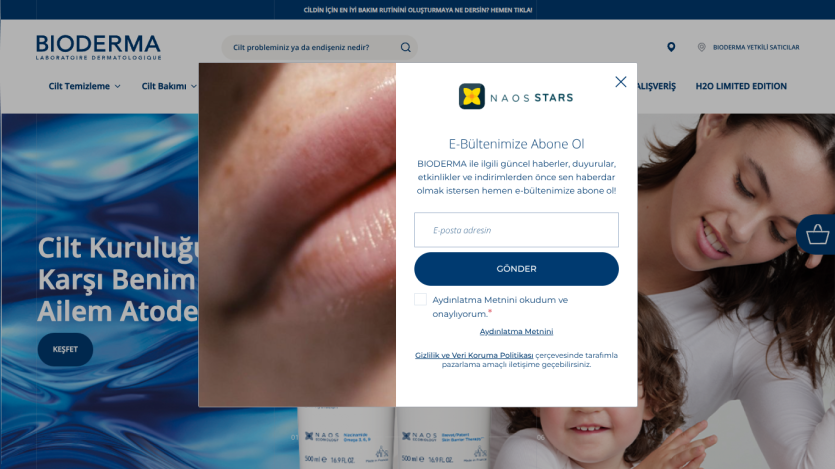Click the E-Bültenimize Abone Ol heading
Screen dimensions: 835x469
pos(516,144)
